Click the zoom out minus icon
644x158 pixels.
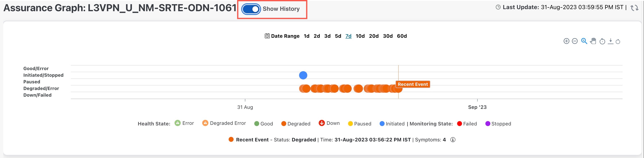575,41
